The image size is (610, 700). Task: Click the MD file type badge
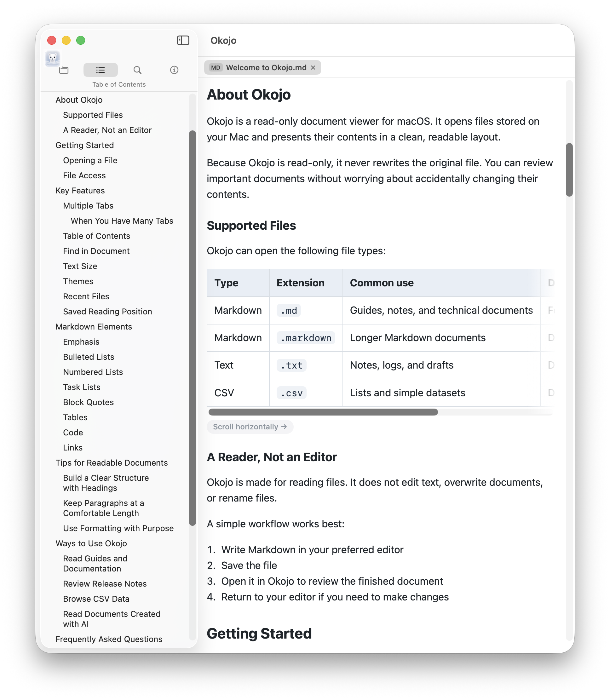(216, 68)
